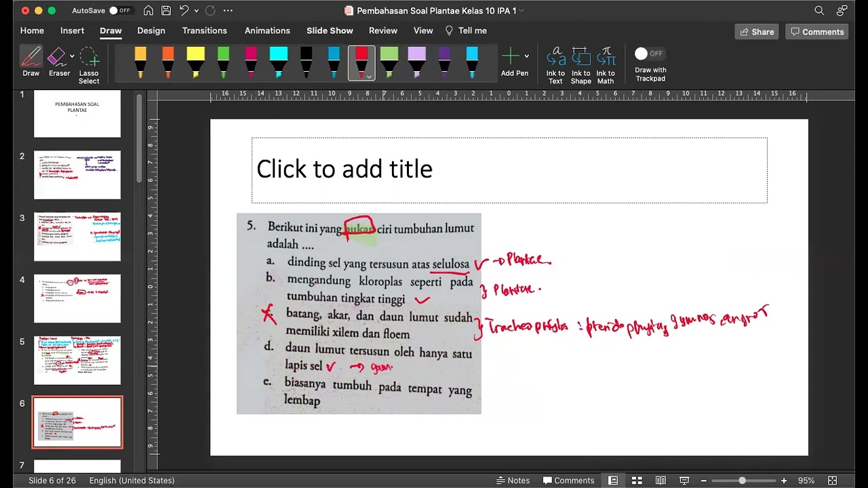Click the zoom slider handle

[x=742, y=481]
